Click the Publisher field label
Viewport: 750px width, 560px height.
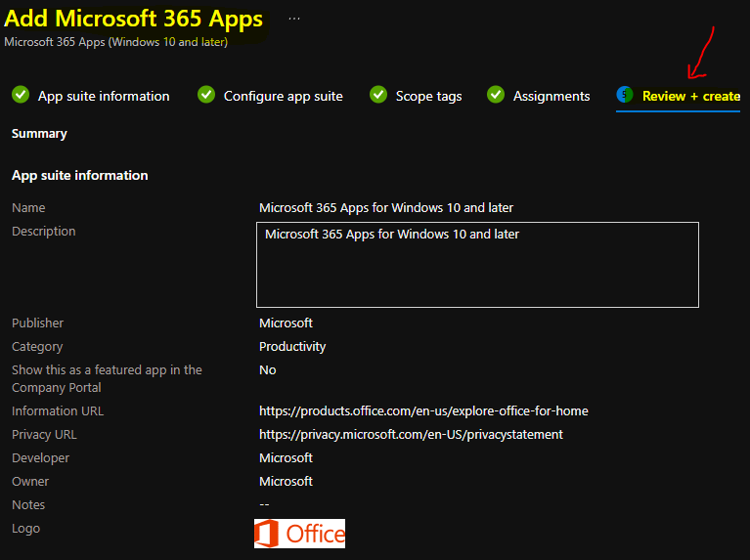click(37, 323)
